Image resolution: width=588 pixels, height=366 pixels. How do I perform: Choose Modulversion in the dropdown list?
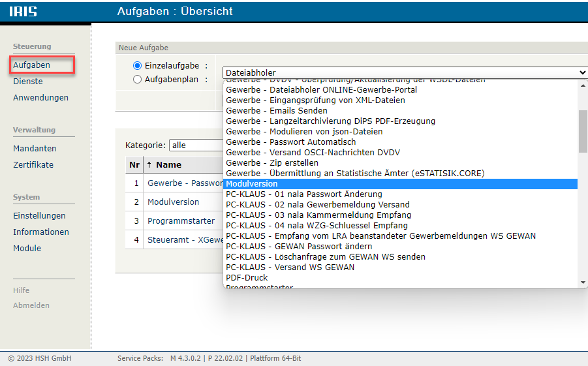coord(251,184)
